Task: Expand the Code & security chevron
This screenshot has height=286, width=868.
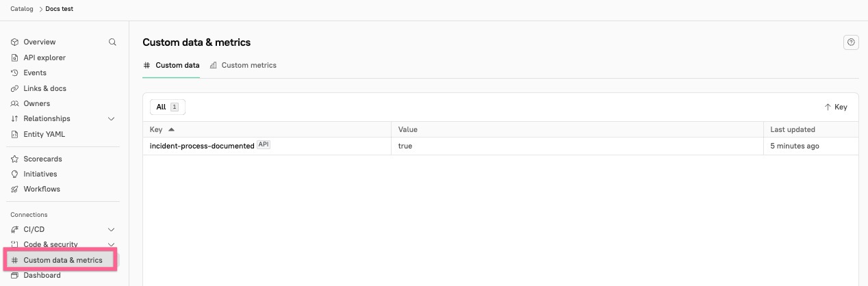Action: pyautogui.click(x=112, y=244)
